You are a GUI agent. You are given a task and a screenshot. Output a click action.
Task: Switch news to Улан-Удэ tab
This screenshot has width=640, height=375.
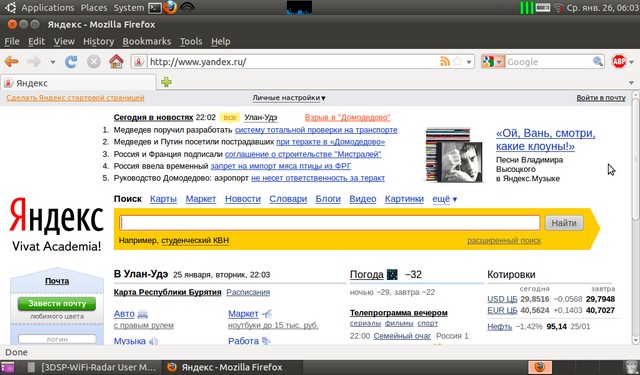261,118
